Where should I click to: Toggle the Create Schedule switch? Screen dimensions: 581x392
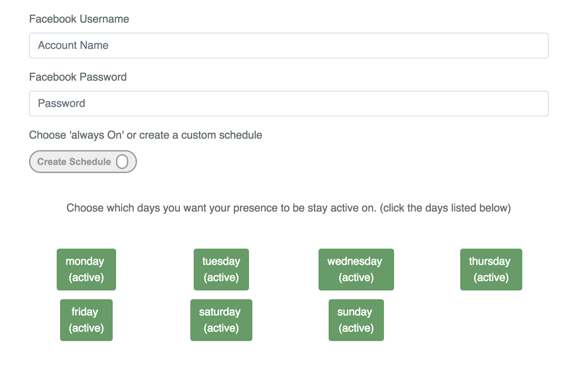[x=83, y=162]
